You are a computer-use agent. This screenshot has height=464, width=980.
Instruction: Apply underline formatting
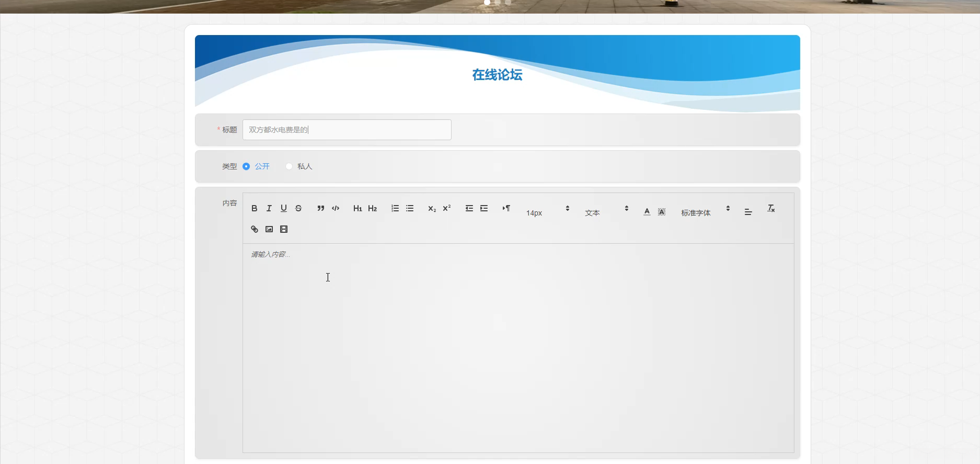[284, 208]
